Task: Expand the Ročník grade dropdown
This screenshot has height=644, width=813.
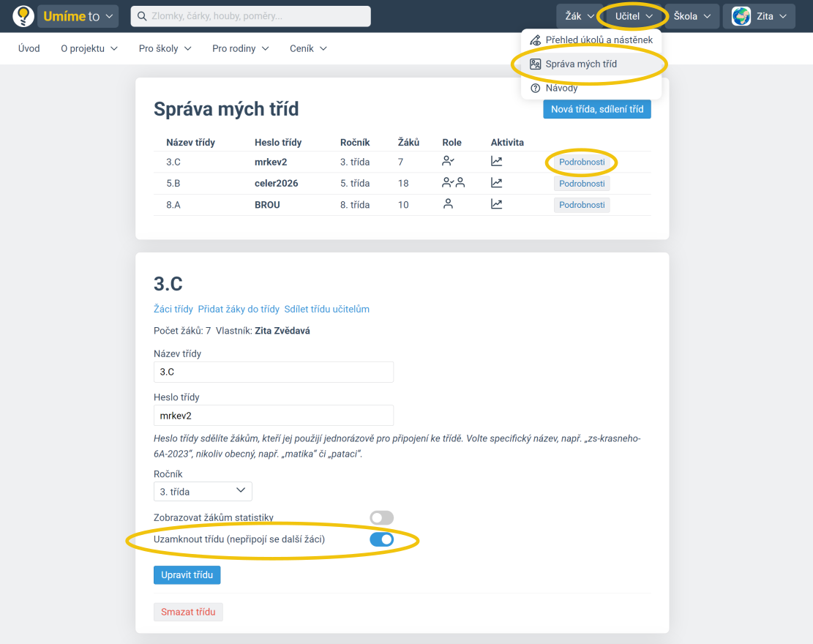Action: point(203,491)
